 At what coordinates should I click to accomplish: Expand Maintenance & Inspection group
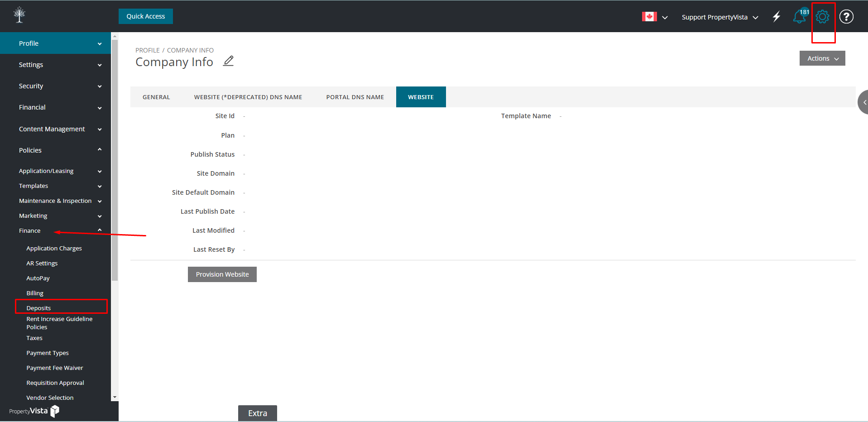[x=55, y=201]
